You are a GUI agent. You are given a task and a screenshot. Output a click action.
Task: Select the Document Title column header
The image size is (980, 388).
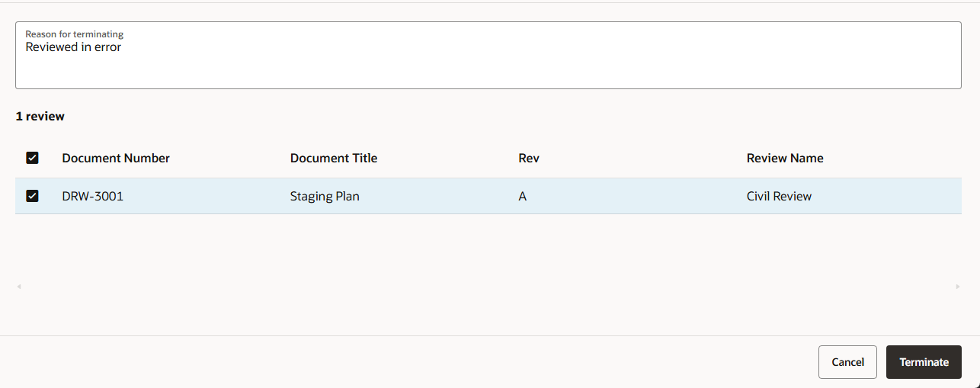pyautogui.click(x=334, y=159)
